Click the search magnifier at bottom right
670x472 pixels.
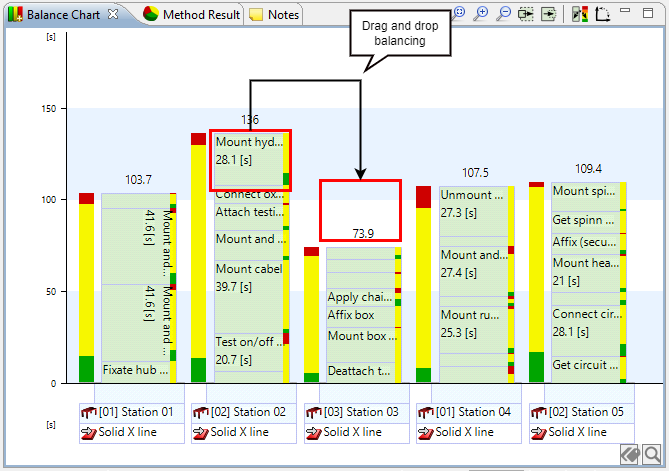(652, 455)
